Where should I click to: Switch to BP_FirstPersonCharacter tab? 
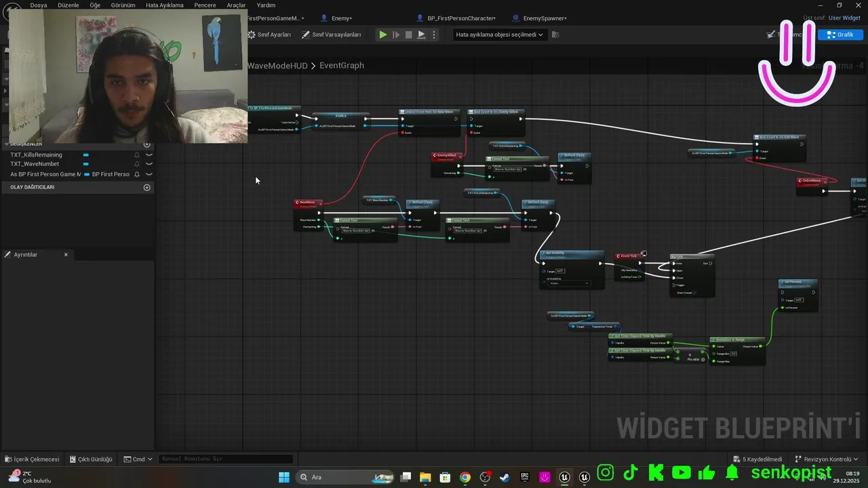[x=458, y=18]
